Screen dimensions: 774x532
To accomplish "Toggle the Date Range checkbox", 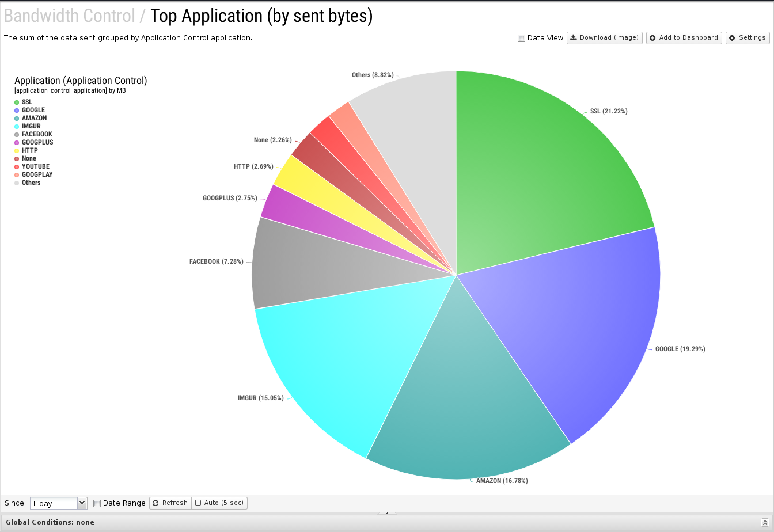I will [97, 503].
